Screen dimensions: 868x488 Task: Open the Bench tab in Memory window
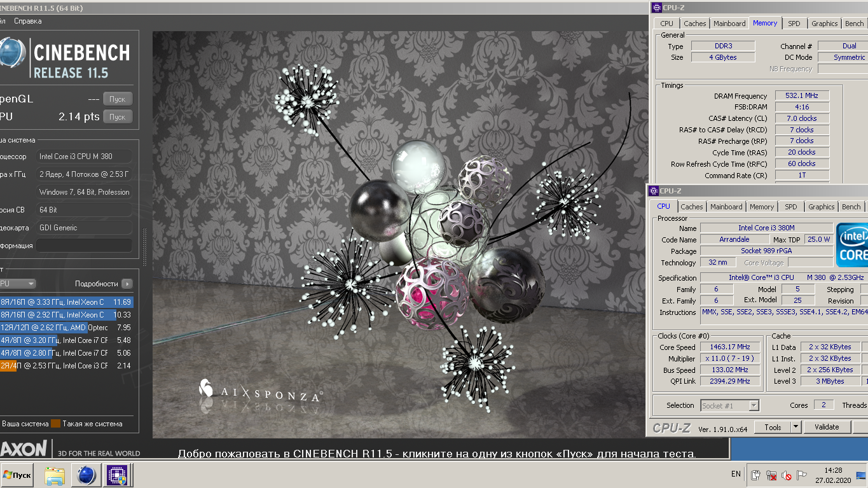(854, 24)
